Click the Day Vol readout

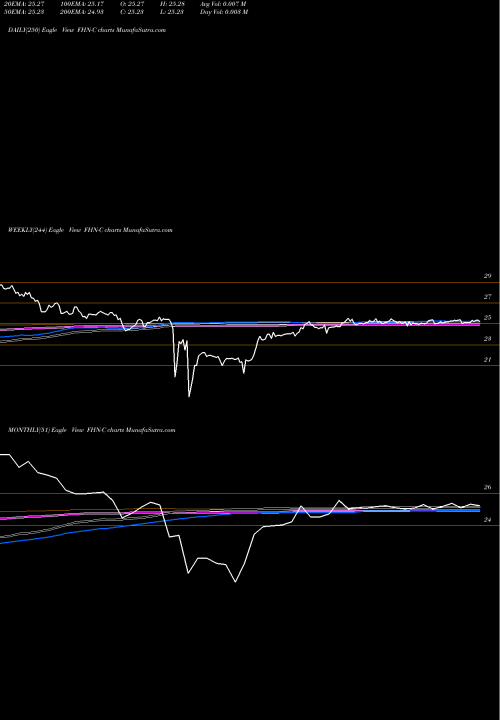224,12
